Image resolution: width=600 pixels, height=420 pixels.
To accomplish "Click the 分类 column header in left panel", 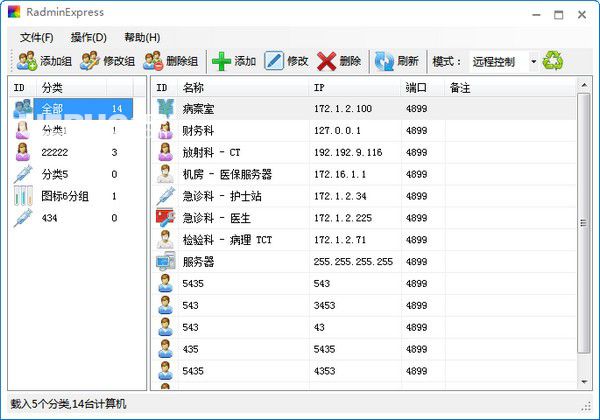I will click(71, 88).
